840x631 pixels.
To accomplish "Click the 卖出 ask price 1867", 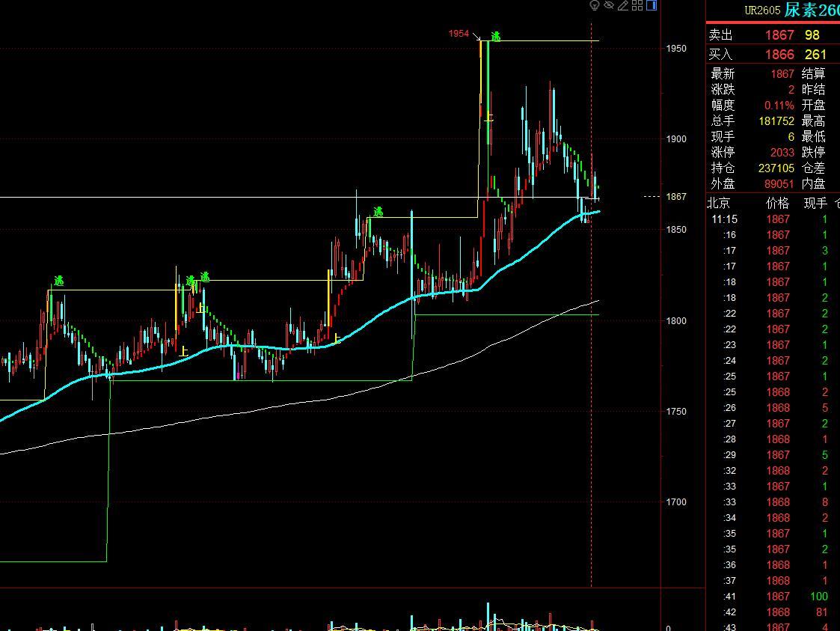I will click(x=779, y=35).
